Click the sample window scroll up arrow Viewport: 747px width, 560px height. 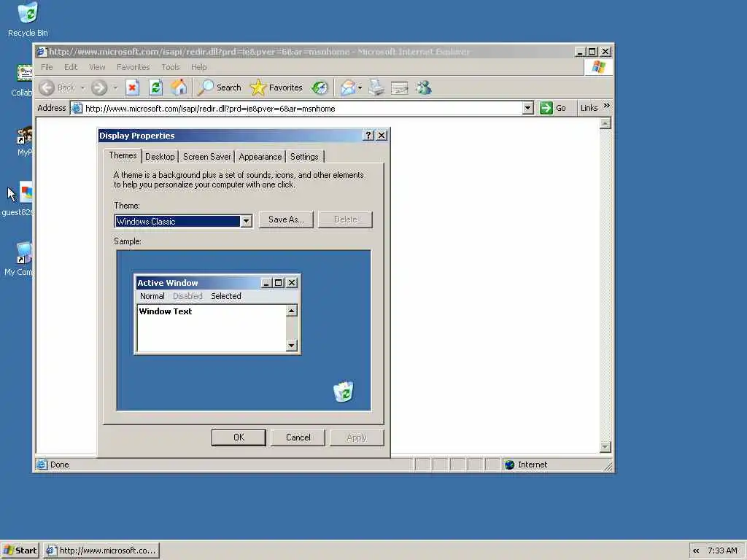tap(292, 311)
